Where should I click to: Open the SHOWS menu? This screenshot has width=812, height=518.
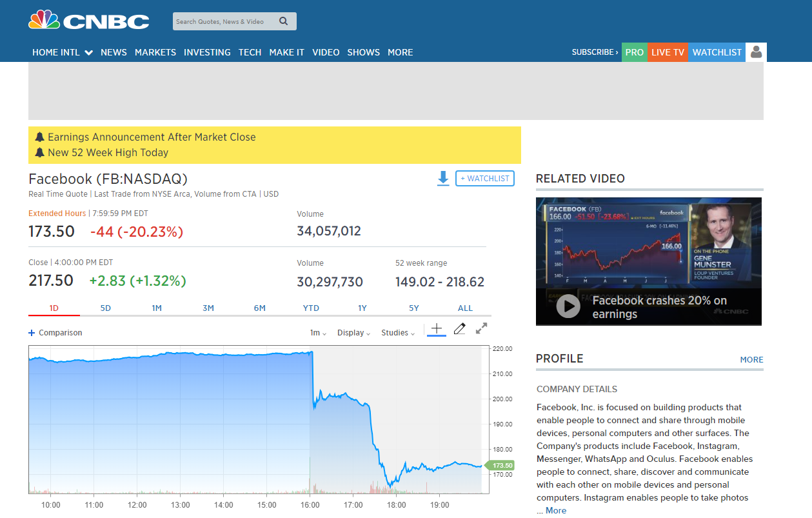tap(363, 52)
